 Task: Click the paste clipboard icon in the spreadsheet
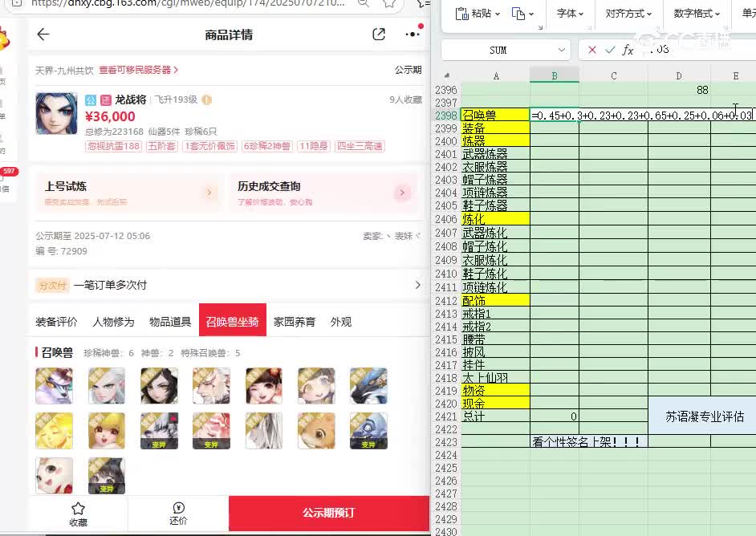(462, 14)
